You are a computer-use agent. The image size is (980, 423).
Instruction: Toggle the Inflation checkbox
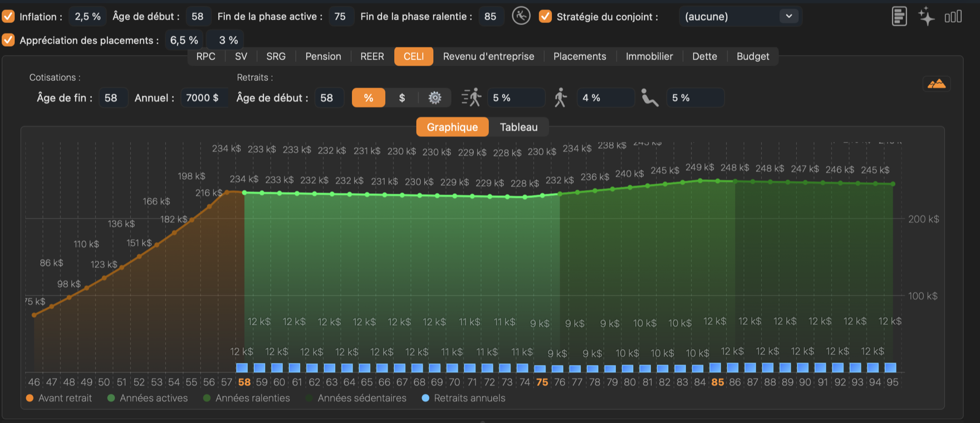coord(8,16)
